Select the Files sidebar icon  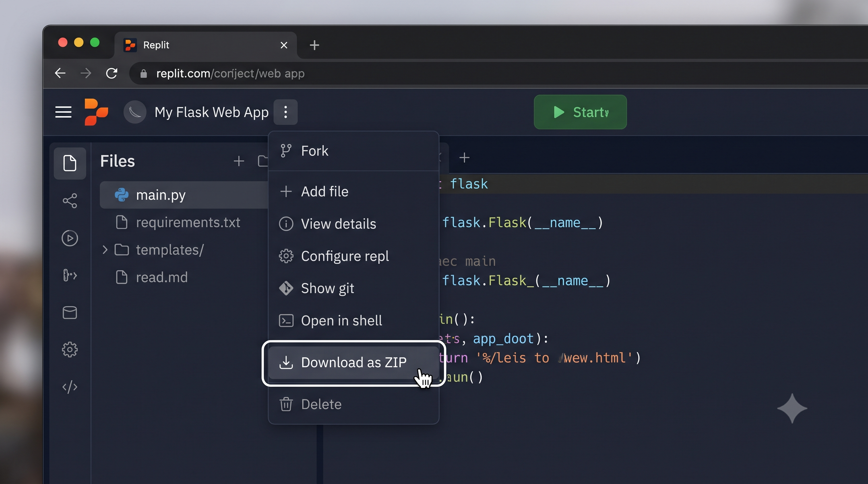[70, 163]
